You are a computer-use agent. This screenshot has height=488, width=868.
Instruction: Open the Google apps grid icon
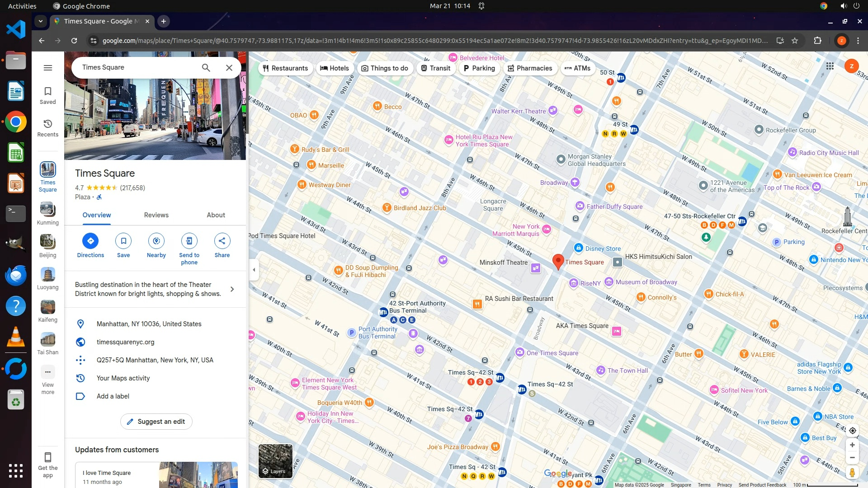pyautogui.click(x=830, y=66)
